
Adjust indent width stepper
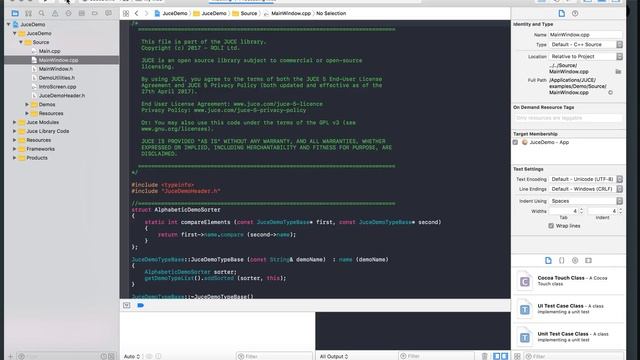[620, 211]
